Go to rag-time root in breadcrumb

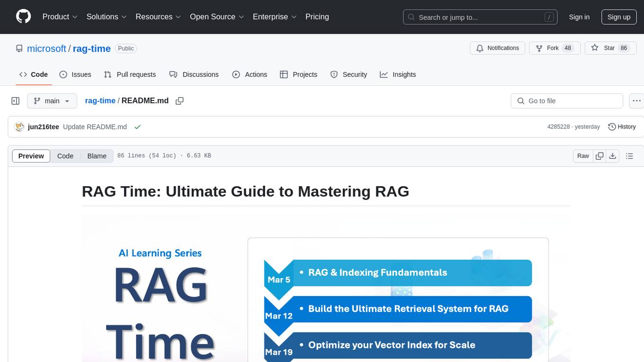coord(100,100)
